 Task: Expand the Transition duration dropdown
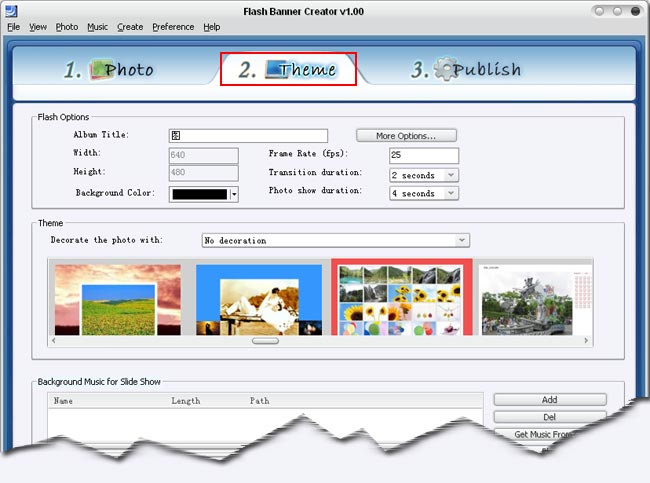pyautogui.click(x=450, y=175)
